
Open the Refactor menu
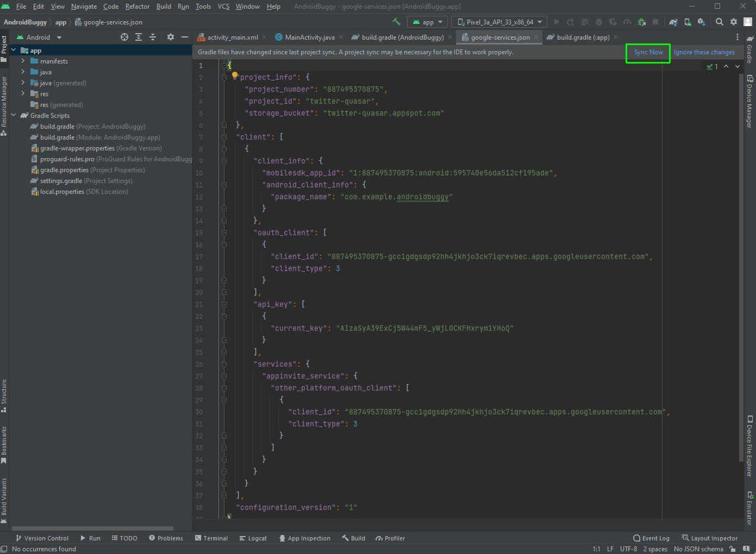click(x=137, y=7)
